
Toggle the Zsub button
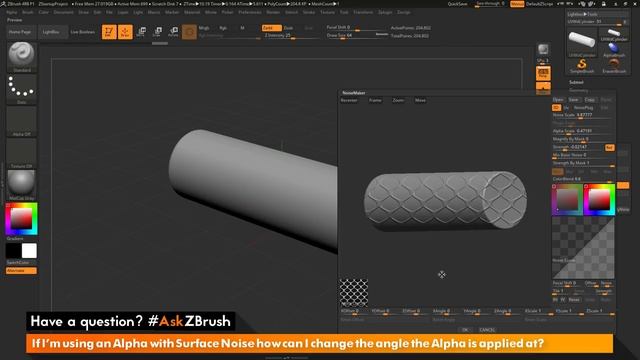pos(288,28)
